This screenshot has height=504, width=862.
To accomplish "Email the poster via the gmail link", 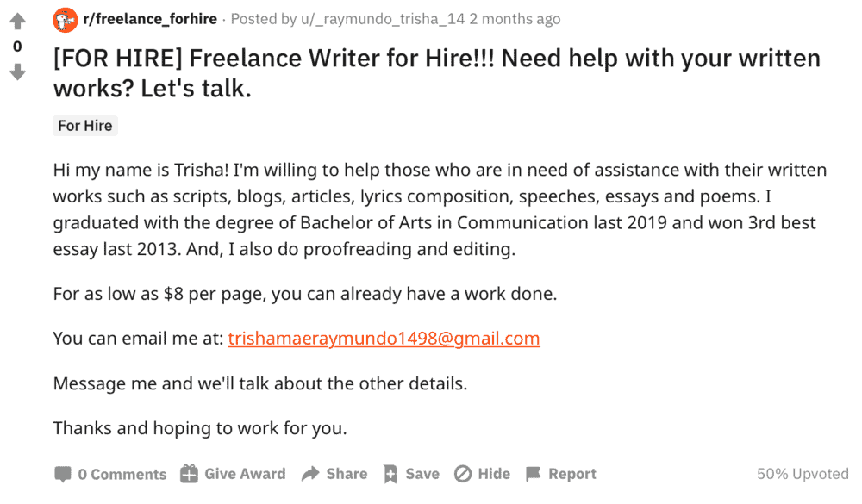I will 383,338.
